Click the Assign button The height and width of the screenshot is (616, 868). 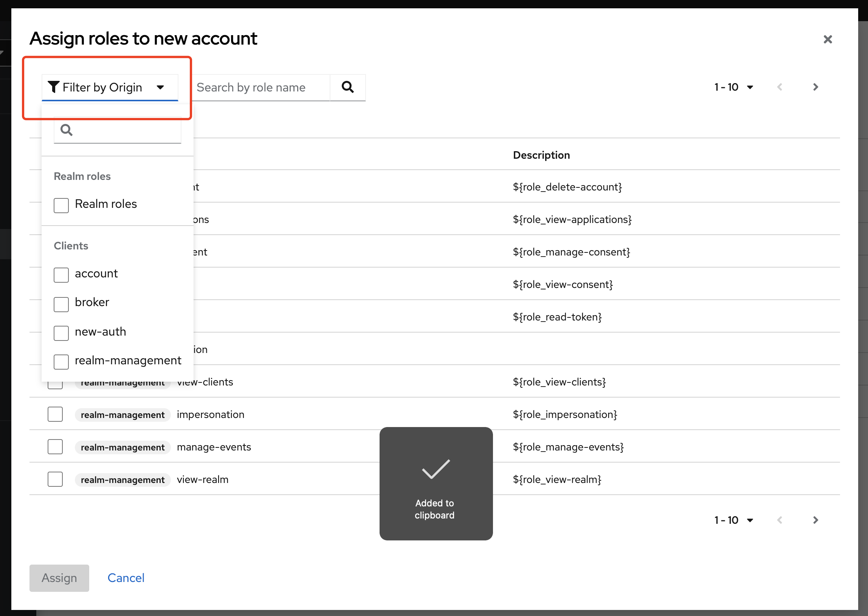click(x=59, y=578)
